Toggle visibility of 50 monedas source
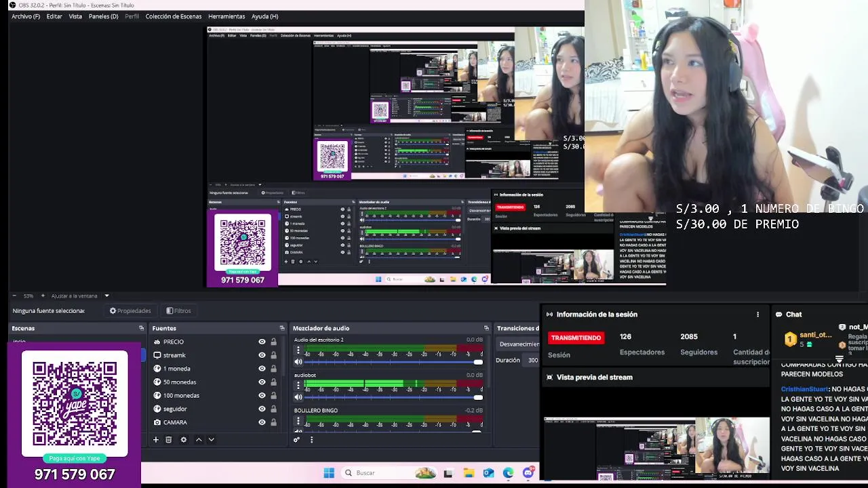The width and height of the screenshot is (868, 488). [x=262, y=382]
